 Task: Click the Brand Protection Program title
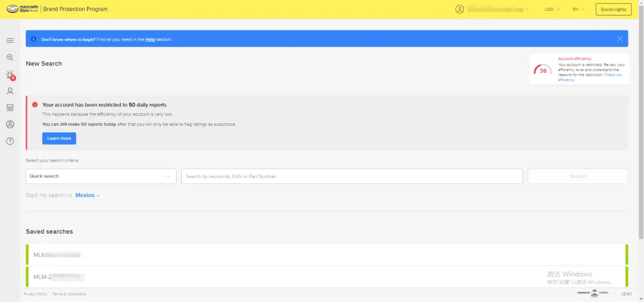75,9
